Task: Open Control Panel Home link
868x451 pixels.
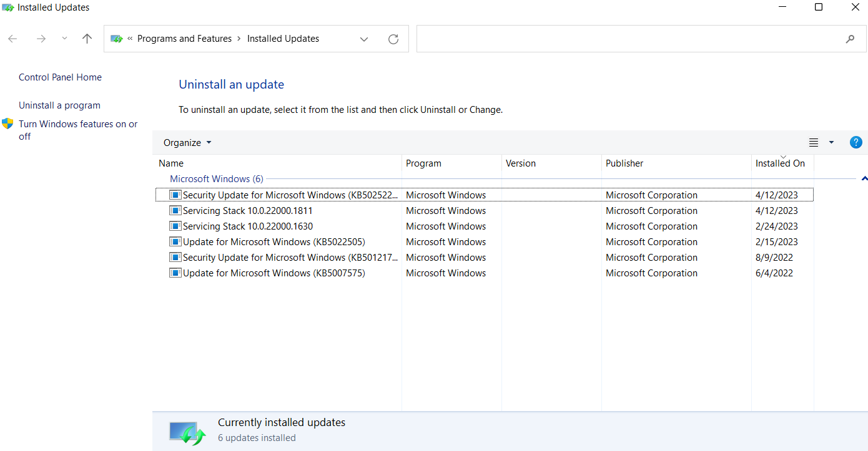Action: point(60,77)
